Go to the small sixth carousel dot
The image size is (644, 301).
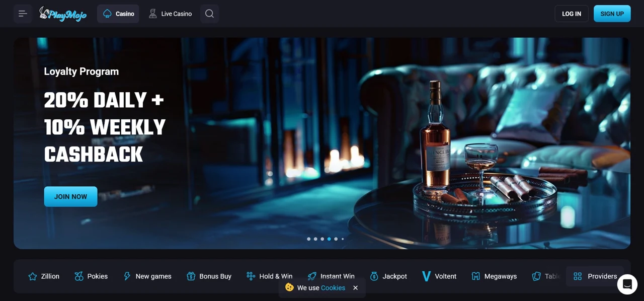(x=343, y=239)
